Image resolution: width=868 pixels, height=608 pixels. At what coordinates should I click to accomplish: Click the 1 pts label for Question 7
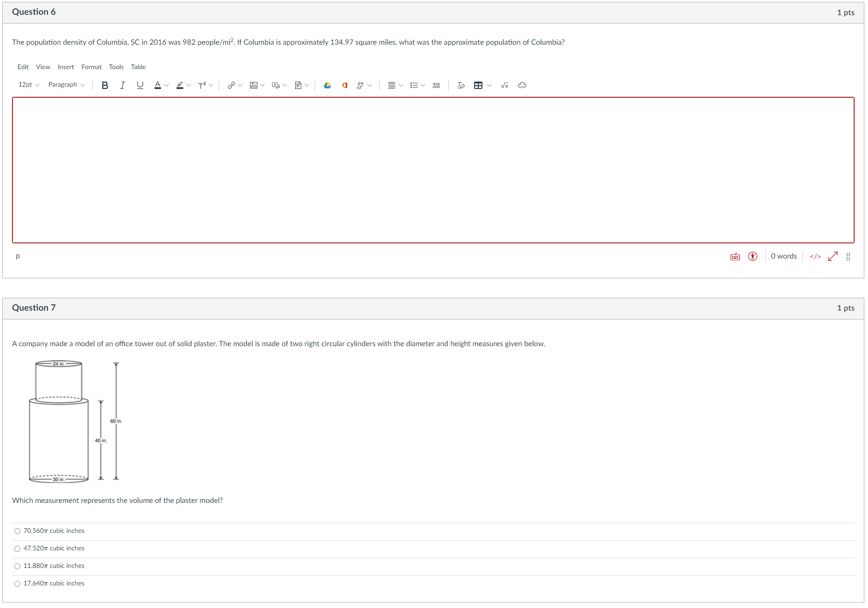(846, 308)
